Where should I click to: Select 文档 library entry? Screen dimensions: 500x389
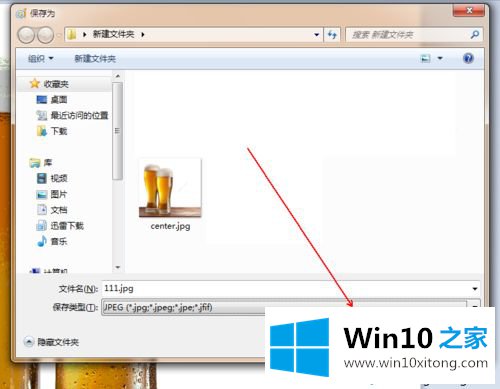pos(59,210)
